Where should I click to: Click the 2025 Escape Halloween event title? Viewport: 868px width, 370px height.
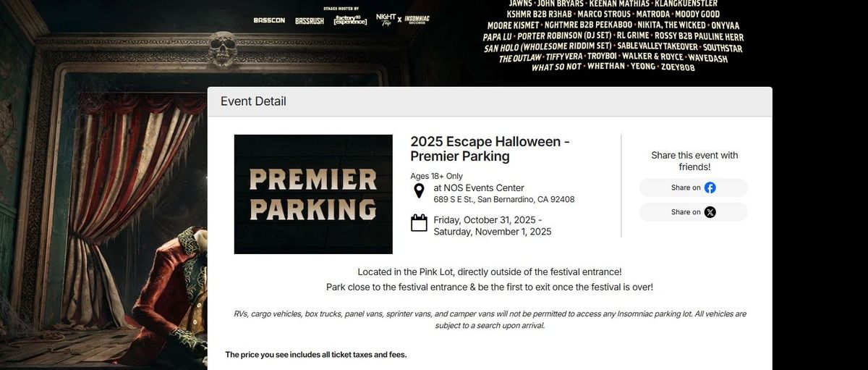490,148
